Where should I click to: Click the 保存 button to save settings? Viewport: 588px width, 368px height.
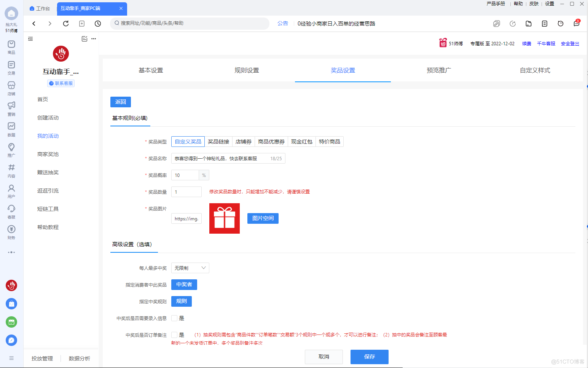click(369, 357)
